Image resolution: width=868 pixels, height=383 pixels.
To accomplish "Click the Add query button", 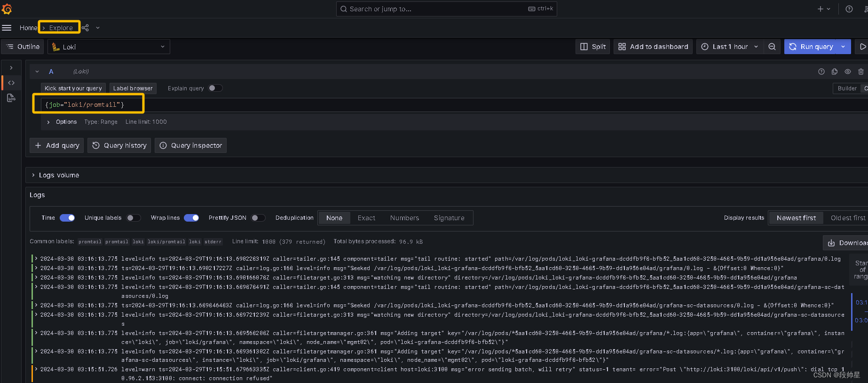I will pyautogui.click(x=57, y=145).
